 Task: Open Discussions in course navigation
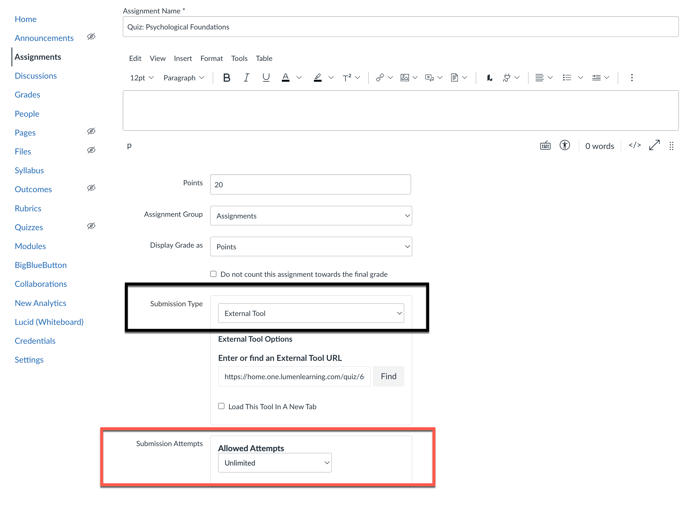[x=36, y=76]
